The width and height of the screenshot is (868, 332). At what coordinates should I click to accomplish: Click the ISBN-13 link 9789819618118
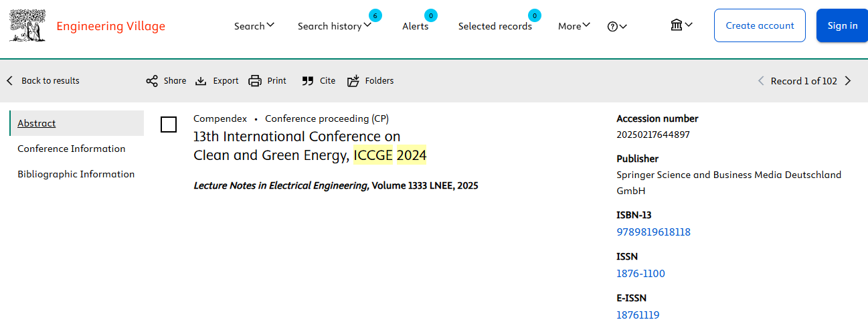click(653, 232)
